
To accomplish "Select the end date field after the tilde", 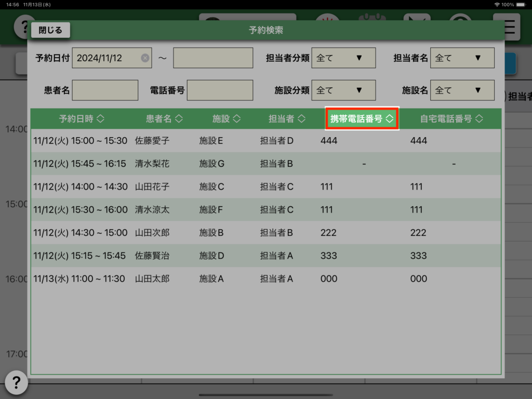I will 213,58.
